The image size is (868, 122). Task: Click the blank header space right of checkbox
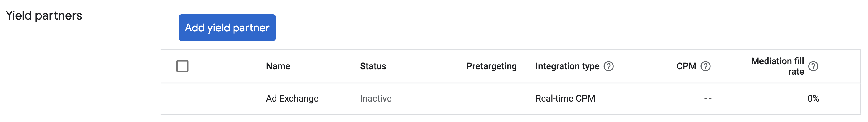tap(226, 66)
